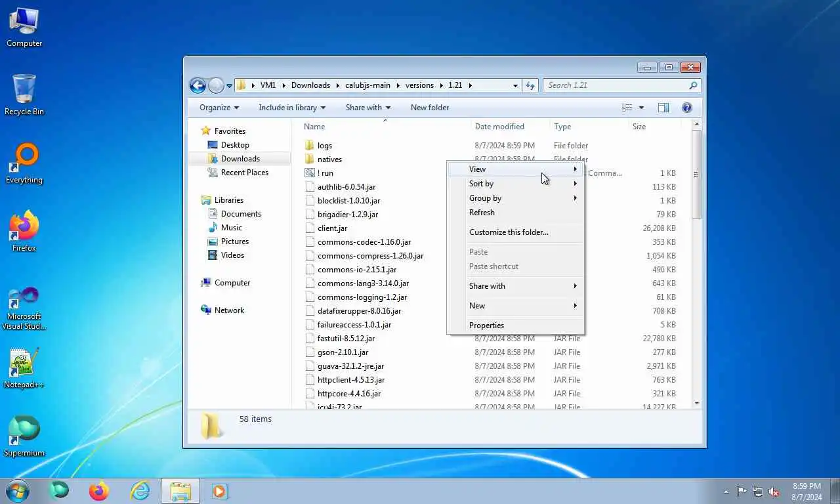Choose Refresh from the context menu
The image size is (840, 504).
tap(515, 213)
